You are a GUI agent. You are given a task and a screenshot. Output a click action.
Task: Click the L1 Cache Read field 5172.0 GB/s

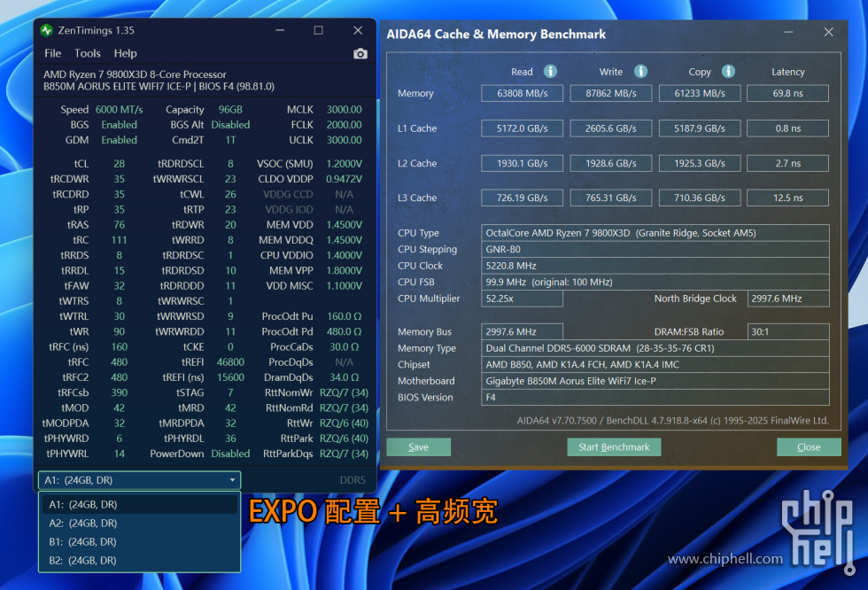pos(522,128)
